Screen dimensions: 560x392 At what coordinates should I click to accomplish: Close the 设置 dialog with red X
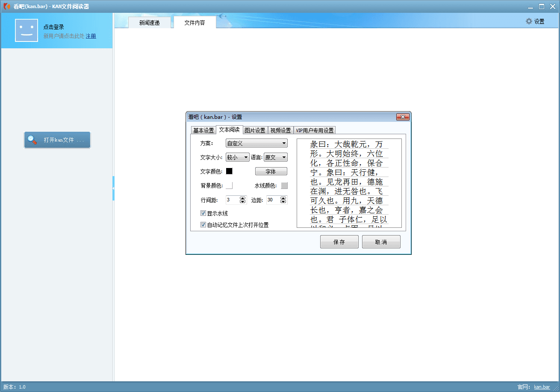click(403, 117)
